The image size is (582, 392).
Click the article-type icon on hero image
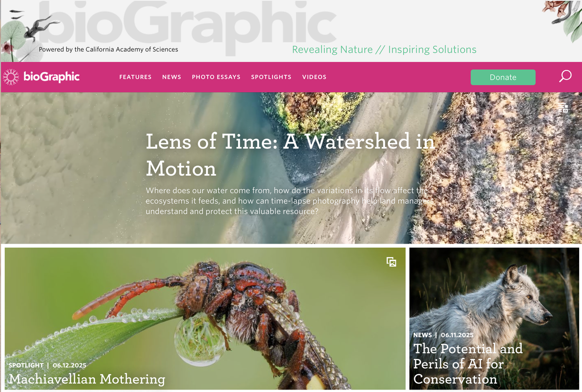563,108
